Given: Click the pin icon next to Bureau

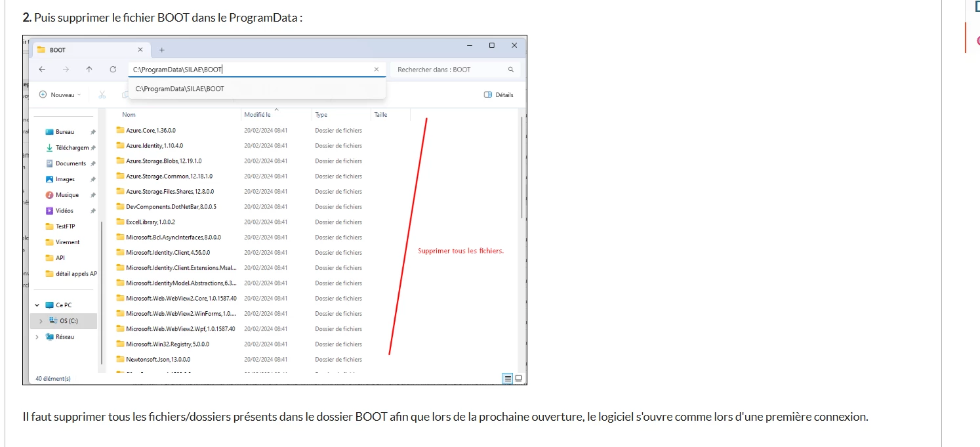Looking at the screenshot, I should [x=93, y=132].
